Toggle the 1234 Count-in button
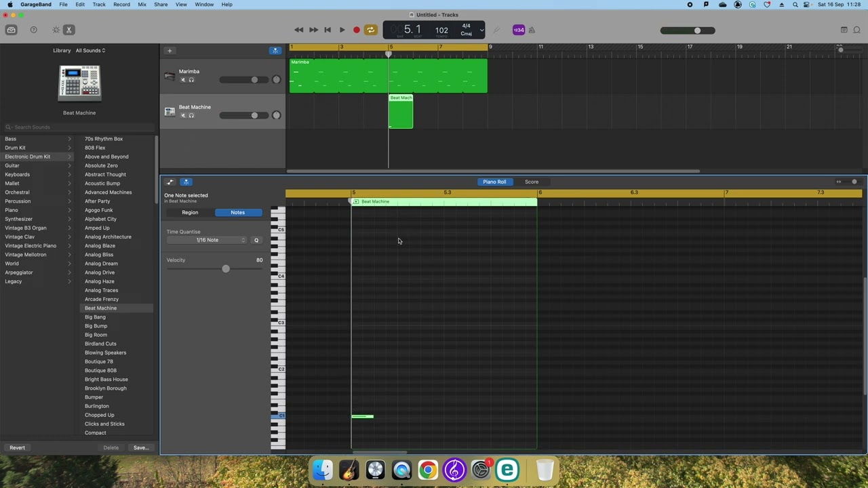The image size is (868, 488). pyautogui.click(x=519, y=30)
